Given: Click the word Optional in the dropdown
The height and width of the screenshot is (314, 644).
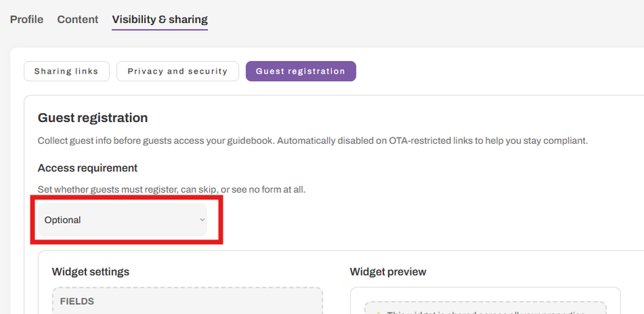Looking at the screenshot, I should pos(63,220).
